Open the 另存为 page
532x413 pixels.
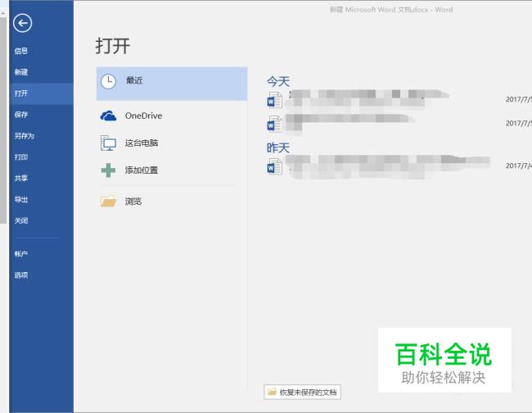coord(24,136)
